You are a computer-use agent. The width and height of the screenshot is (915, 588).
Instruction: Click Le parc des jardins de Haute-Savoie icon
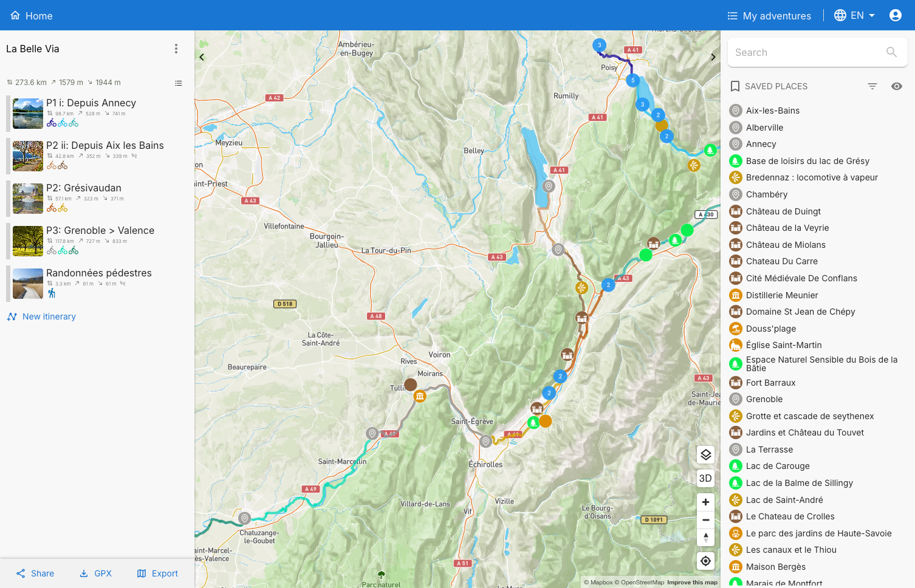736,533
